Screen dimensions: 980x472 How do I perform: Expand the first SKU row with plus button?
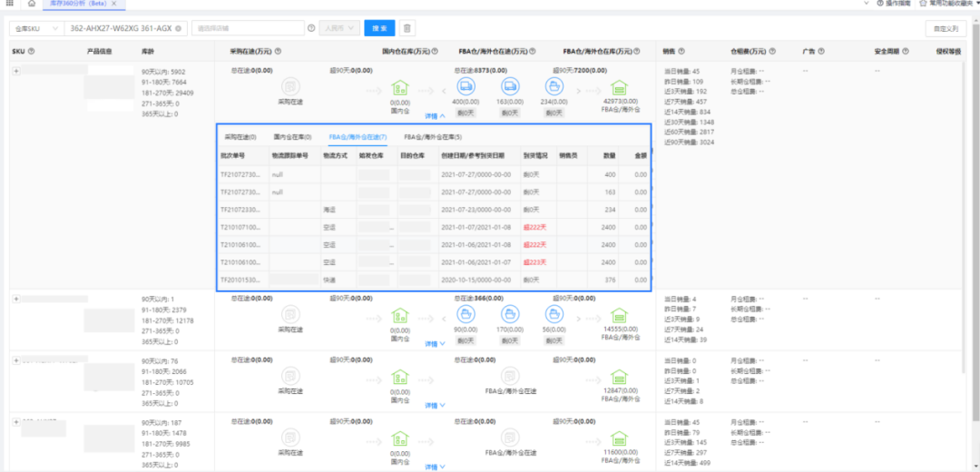pos(16,71)
